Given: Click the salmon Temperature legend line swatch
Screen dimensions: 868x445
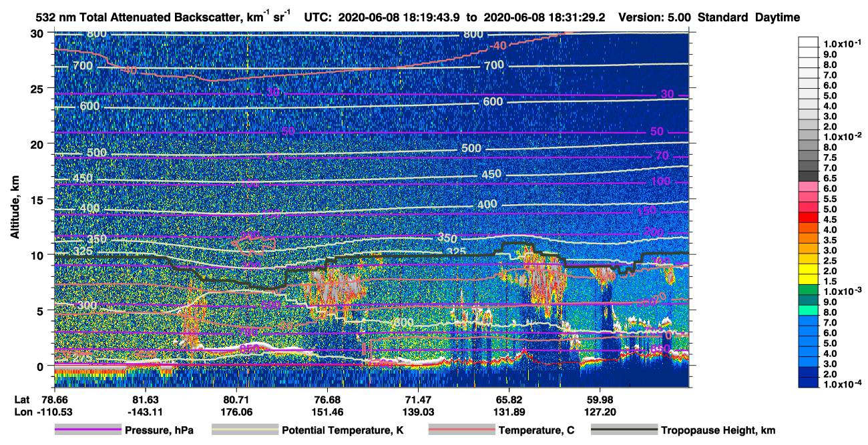Looking at the screenshot, I should (461, 430).
